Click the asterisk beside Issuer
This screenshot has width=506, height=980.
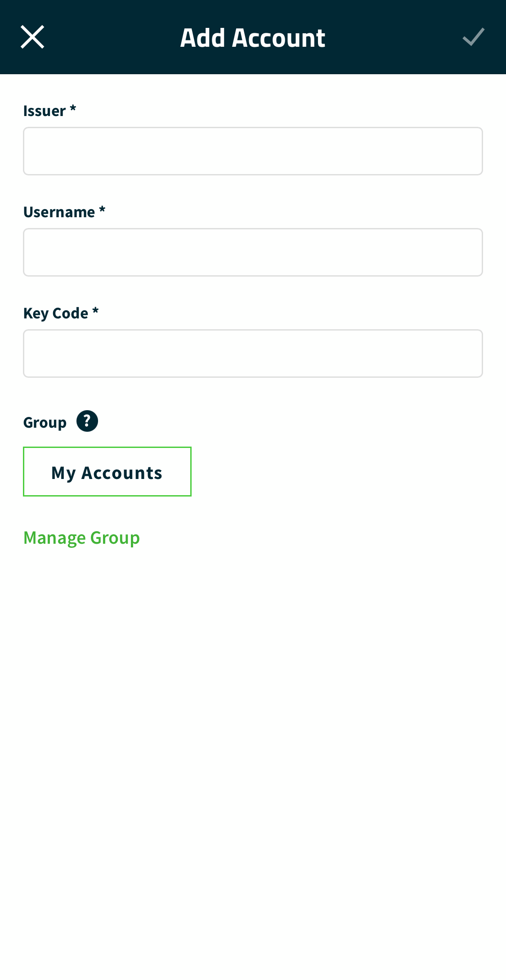point(73,108)
